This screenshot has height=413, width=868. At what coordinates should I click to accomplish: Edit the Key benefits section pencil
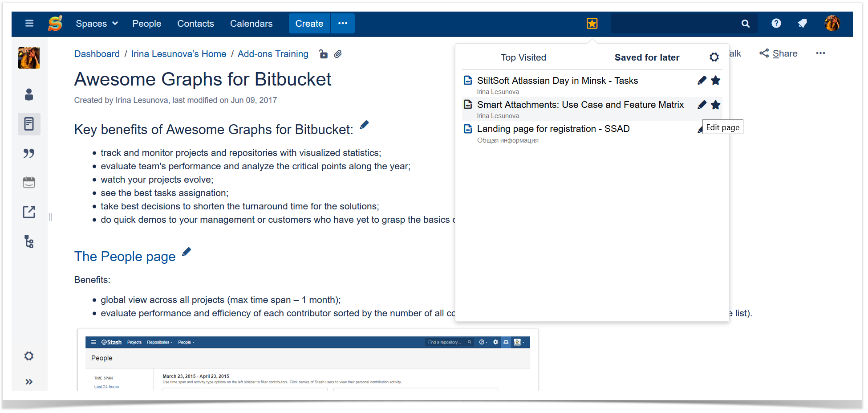[x=365, y=125]
